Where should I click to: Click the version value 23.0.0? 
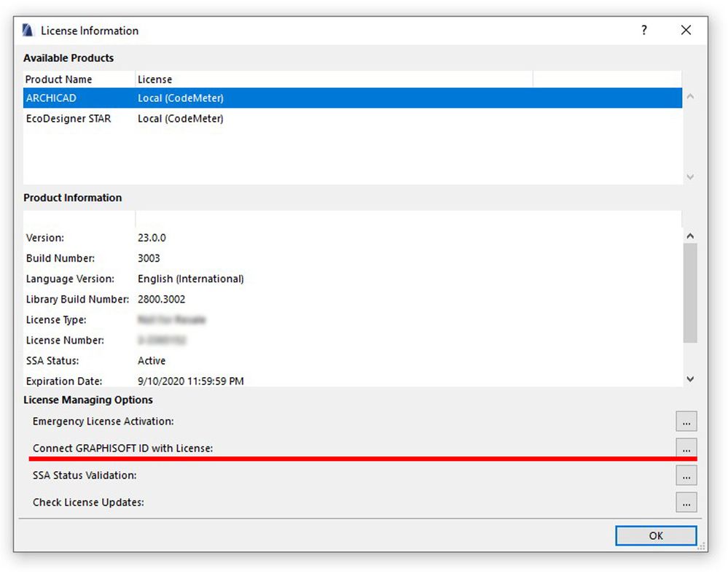(x=152, y=238)
